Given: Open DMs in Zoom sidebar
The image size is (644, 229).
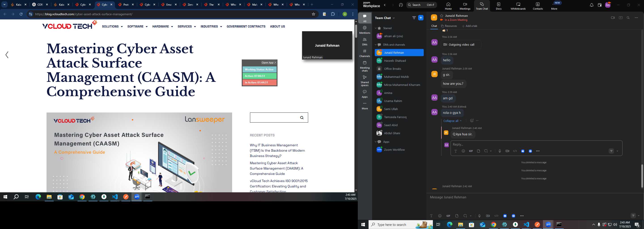Looking at the screenshot, I should click(x=365, y=42).
